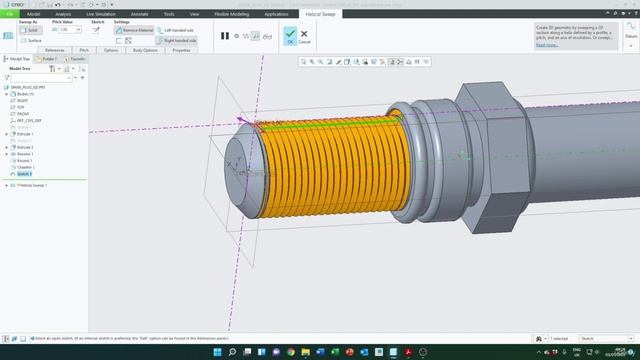The height and width of the screenshot is (360, 640).
Task: Choose the Left handed rule option
Action: (176, 30)
